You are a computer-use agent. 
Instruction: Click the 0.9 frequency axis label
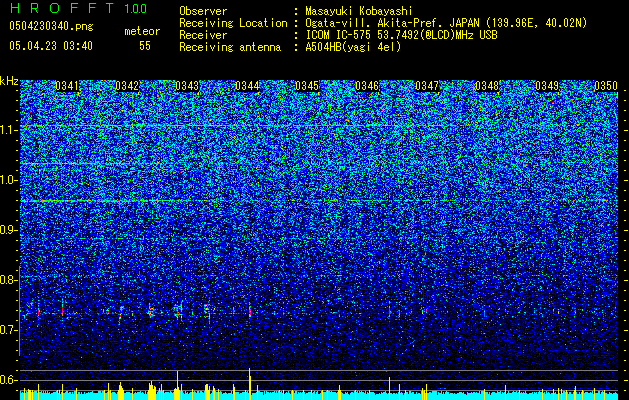coord(7,230)
